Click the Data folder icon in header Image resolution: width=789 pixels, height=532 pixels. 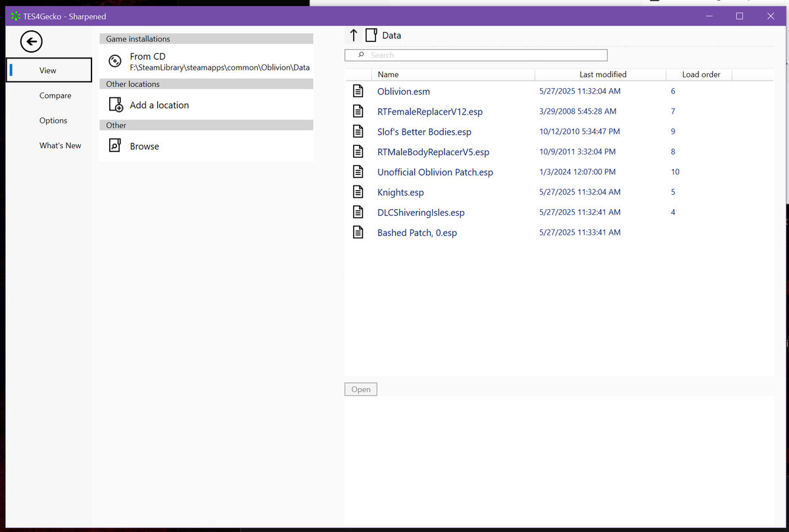pos(371,36)
